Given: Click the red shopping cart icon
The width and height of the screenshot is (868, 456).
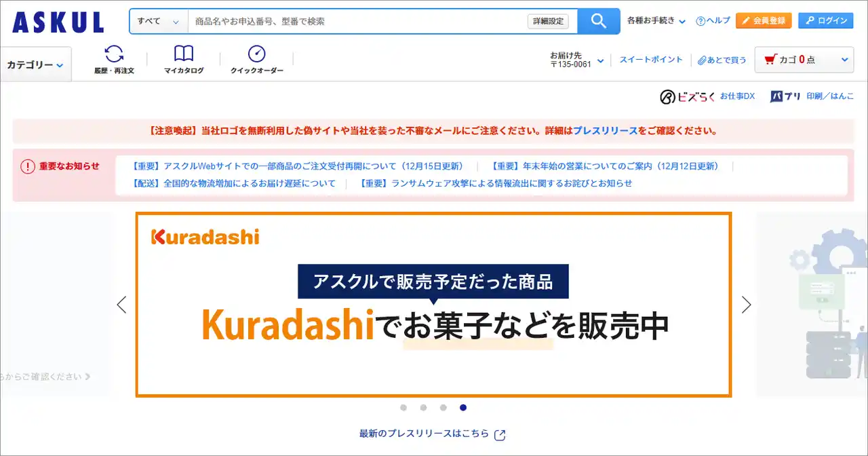Looking at the screenshot, I should [x=771, y=59].
